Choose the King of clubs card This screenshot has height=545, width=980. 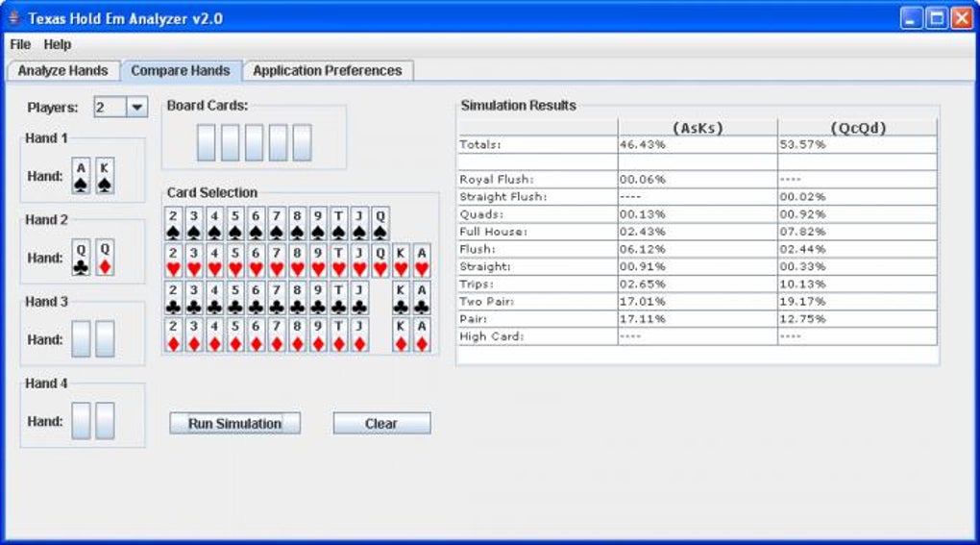tap(401, 298)
